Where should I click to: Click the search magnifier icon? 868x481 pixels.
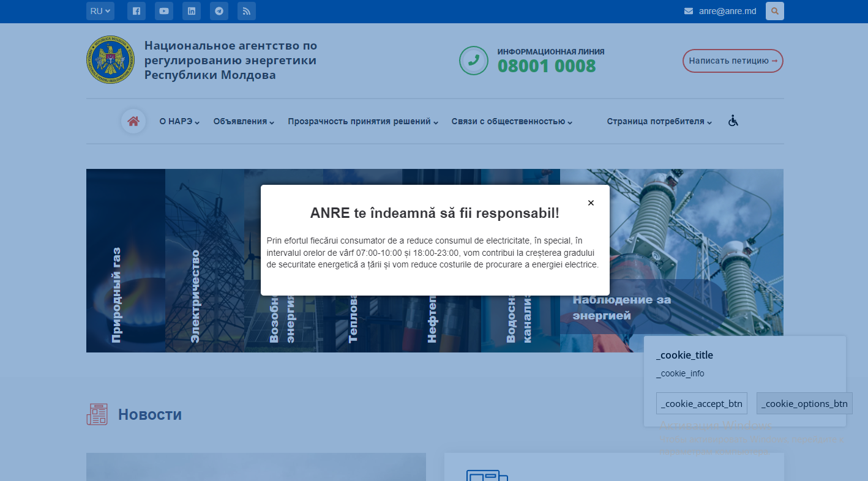(x=774, y=11)
